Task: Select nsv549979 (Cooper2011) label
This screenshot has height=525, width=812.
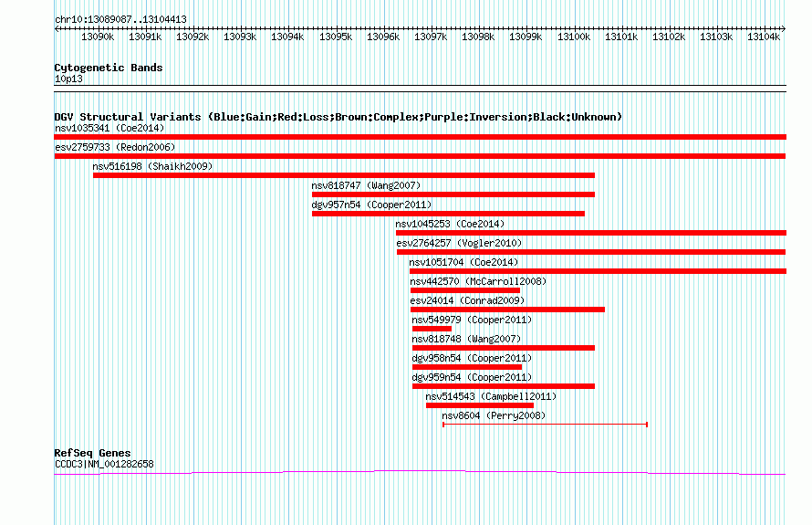Action: [473, 320]
